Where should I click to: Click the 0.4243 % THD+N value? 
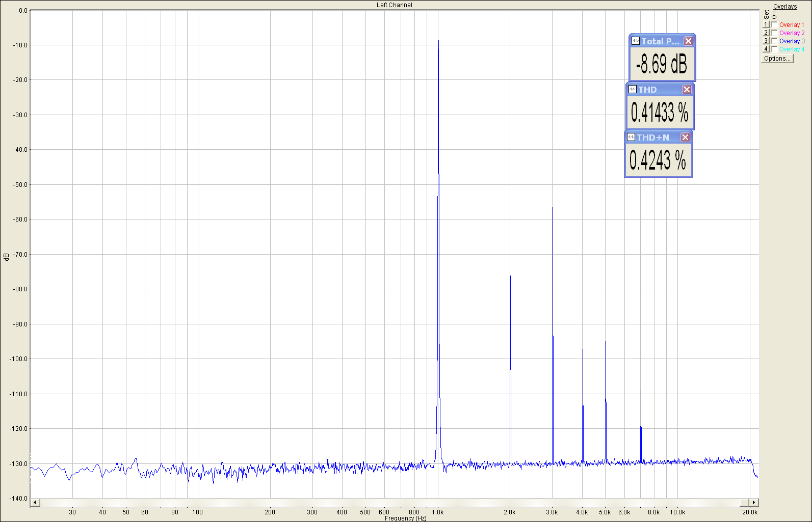pyautogui.click(x=658, y=160)
